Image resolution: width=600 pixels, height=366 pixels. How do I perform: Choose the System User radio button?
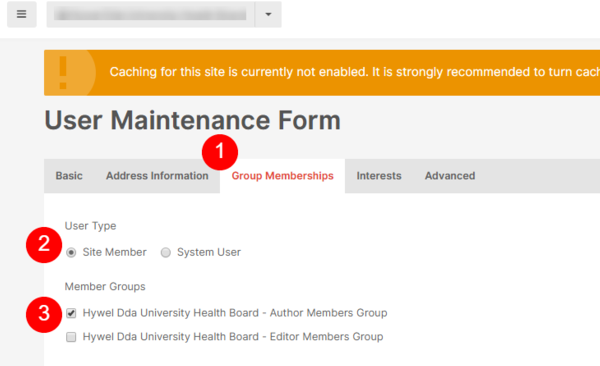click(x=165, y=253)
